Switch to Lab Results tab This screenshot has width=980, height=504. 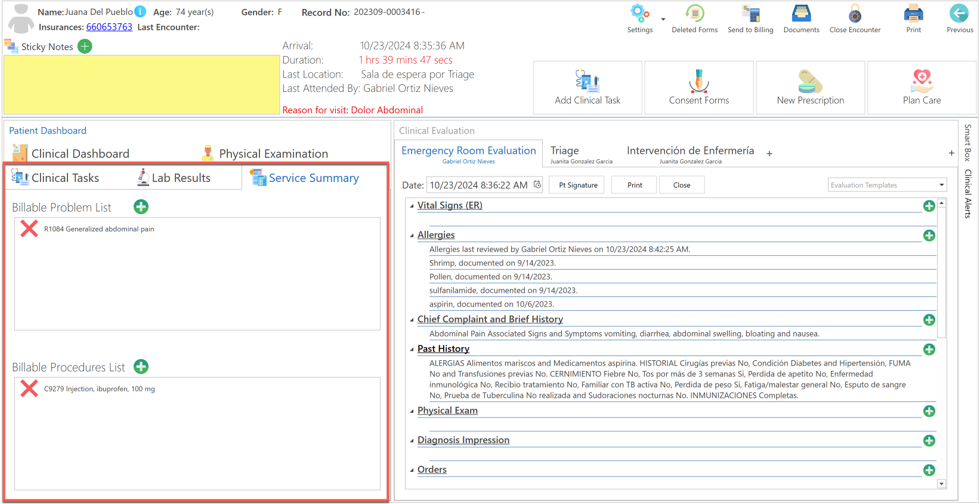(x=174, y=178)
